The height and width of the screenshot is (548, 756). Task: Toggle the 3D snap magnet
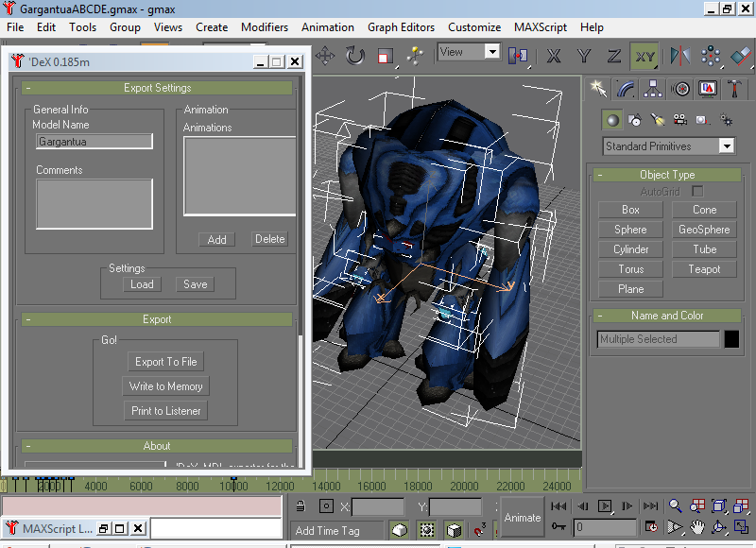[x=479, y=530]
